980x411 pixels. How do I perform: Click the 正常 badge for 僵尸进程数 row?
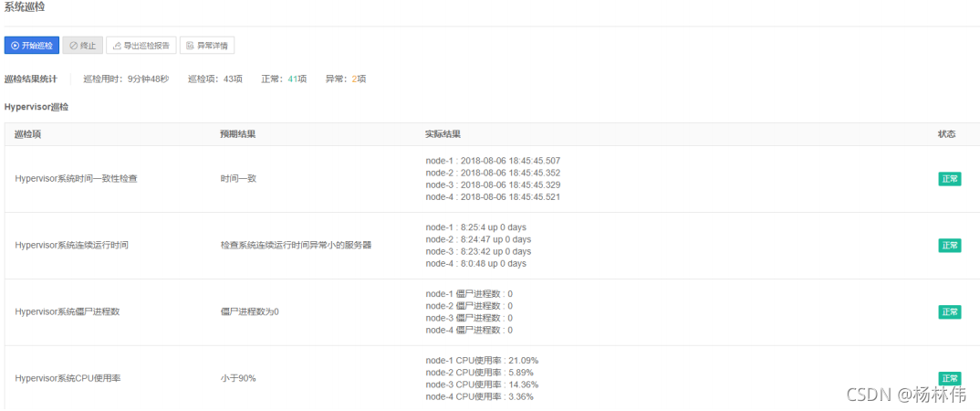(949, 311)
